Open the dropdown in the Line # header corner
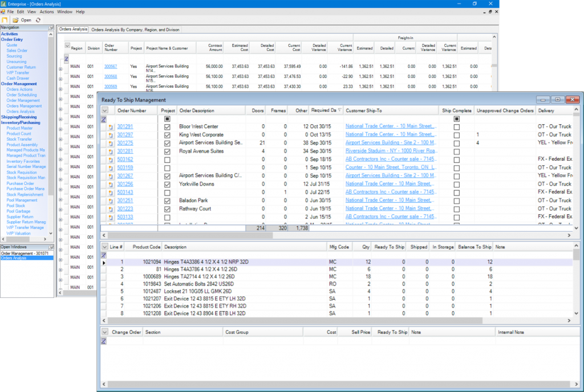 (105, 247)
